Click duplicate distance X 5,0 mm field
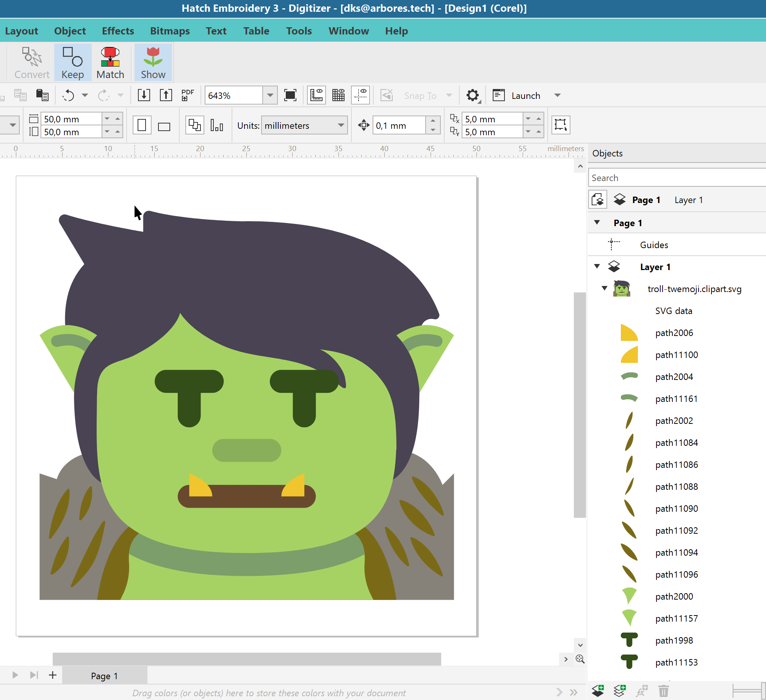The height and width of the screenshot is (700, 766). click(x=492, y=119)
